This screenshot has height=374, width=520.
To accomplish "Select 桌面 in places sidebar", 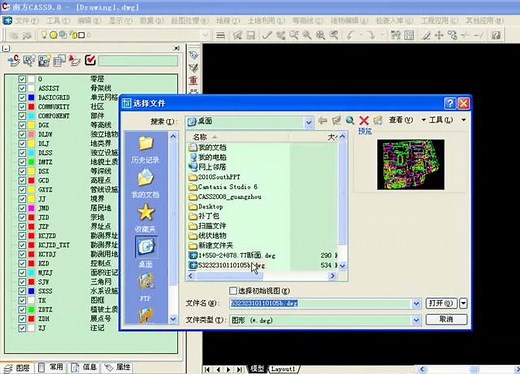I will 145,252.
